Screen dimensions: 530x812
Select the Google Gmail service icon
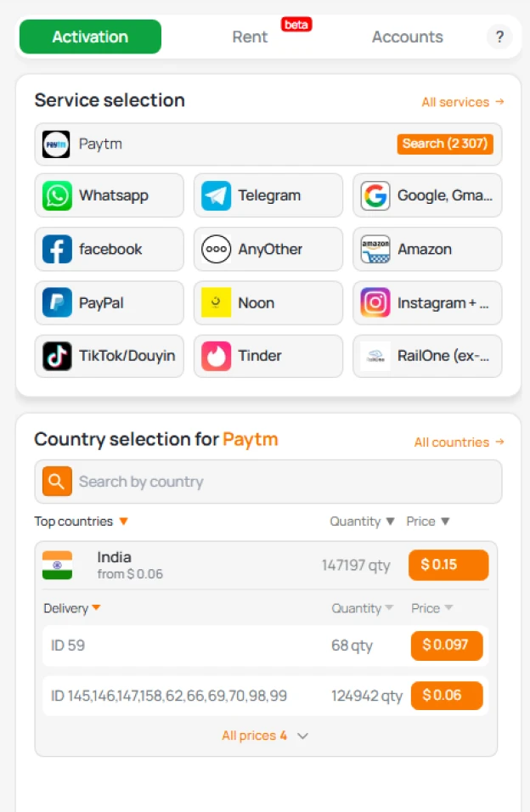click(x=375, y=195)
